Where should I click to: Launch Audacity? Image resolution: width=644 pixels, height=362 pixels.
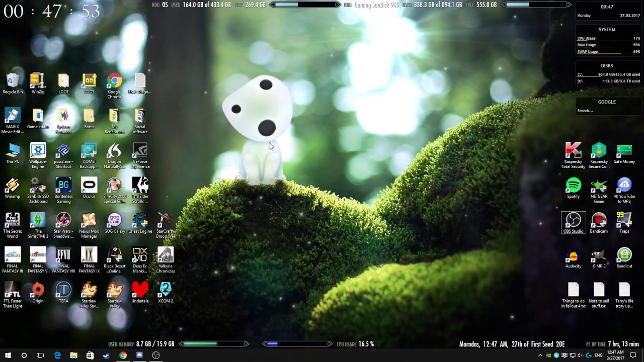[x=574, y=258]
